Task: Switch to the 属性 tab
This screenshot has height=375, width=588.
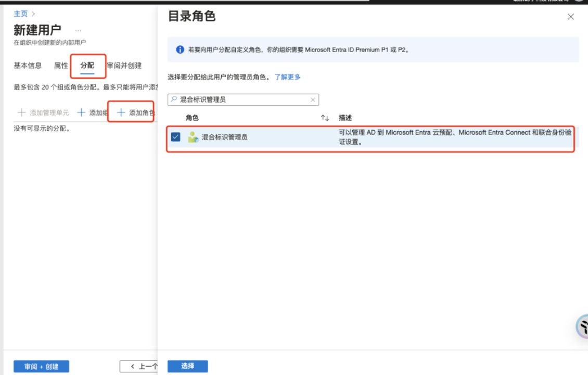Action: [x=61, y=66]
